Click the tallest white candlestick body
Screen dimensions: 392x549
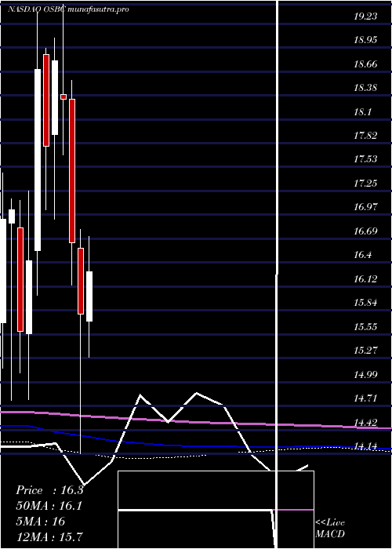click(x=38, y=160)
